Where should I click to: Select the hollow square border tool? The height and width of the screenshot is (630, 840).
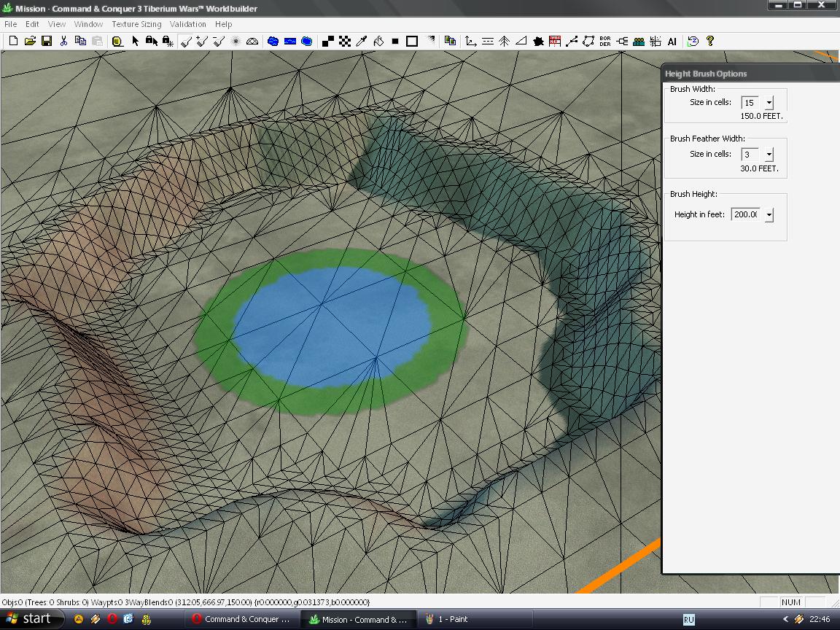point(411,42)
